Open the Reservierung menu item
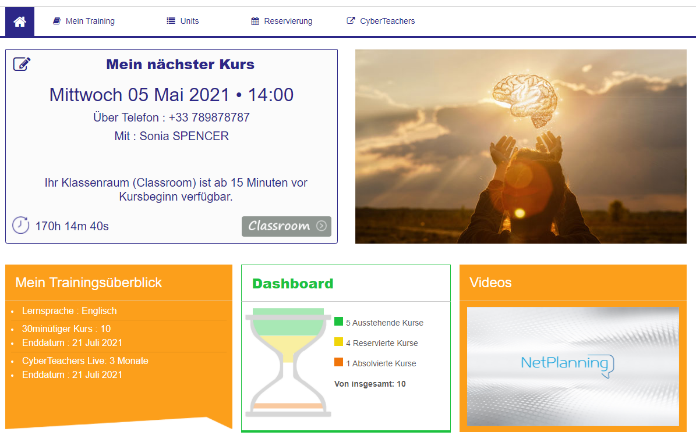 click(281, 21)
